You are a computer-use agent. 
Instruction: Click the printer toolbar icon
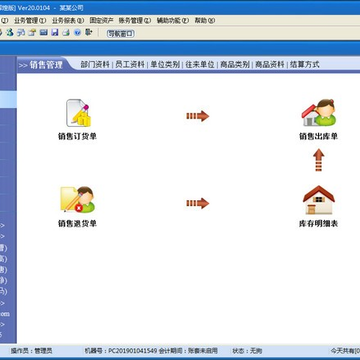coord(66,33)
